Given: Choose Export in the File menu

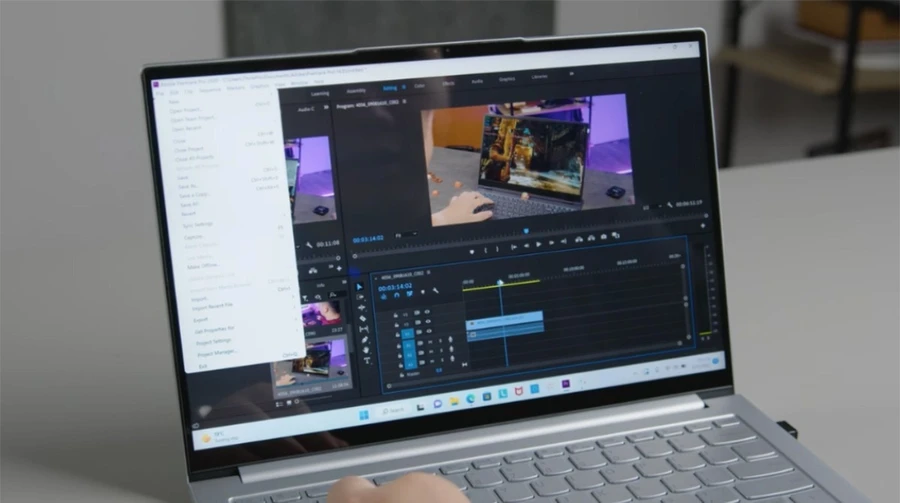Looking at the screenshot, I should tap(200, 320).
